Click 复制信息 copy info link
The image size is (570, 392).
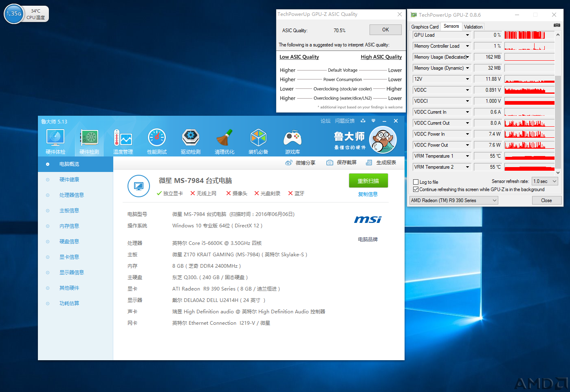click(x=368, y=194)
